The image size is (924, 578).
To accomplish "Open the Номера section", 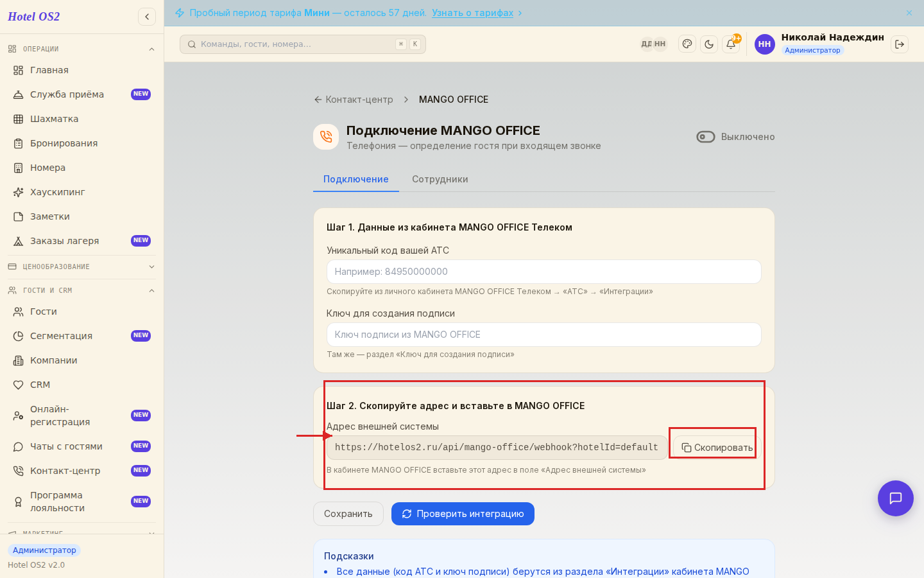I will (x=81, y=168).
